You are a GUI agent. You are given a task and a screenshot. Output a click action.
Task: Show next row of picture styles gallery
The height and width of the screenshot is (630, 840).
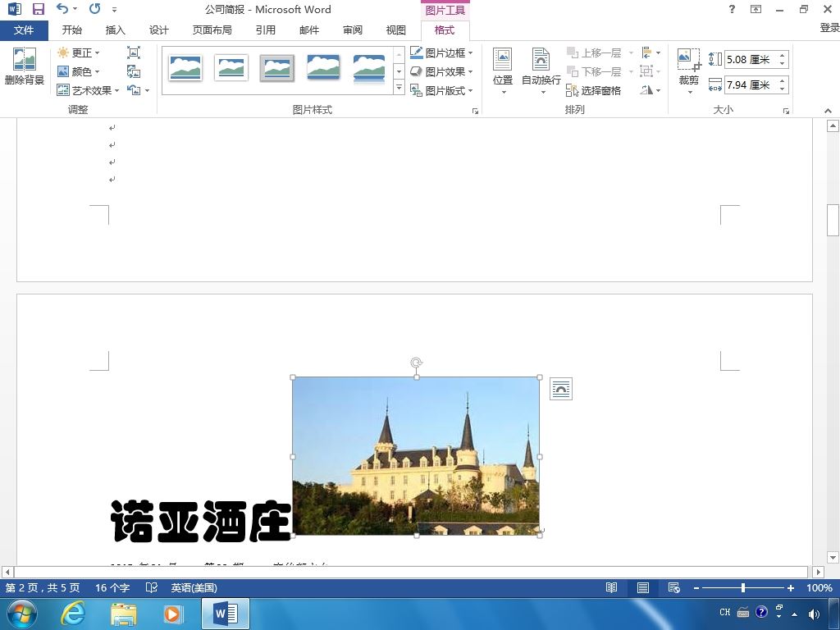(x=399, y=71)
